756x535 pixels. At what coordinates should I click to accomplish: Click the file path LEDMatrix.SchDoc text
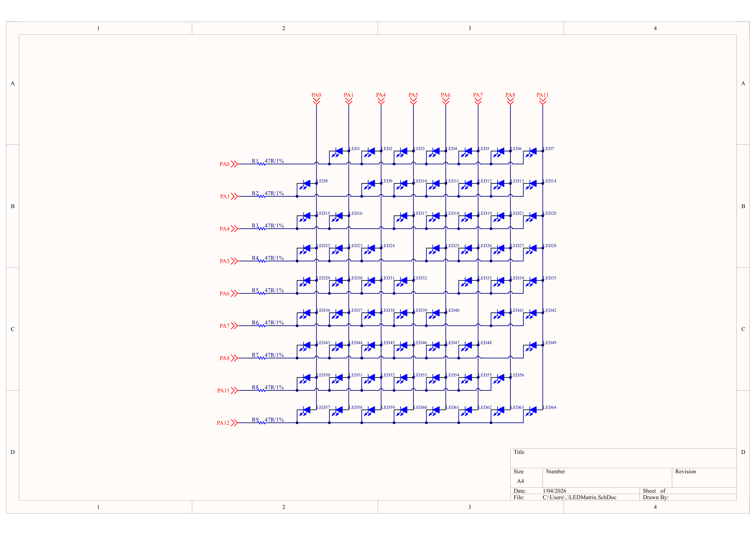pos(580,497)
